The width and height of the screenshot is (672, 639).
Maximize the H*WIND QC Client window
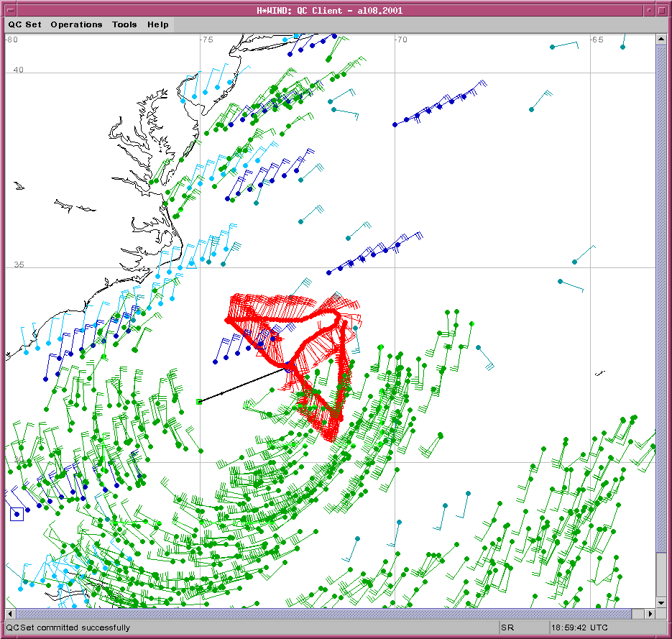[662, 10]
